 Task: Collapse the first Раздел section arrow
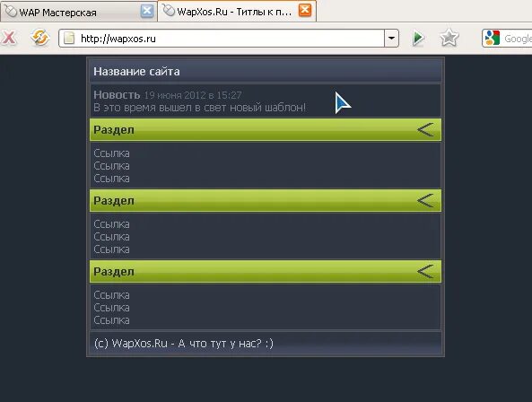(x=425, y=129)
